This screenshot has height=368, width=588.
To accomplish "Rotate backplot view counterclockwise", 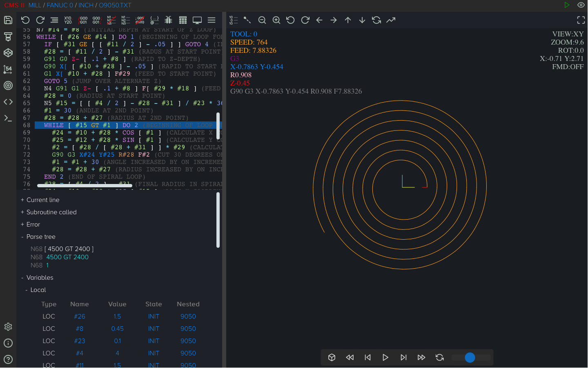I will [291, 20].
